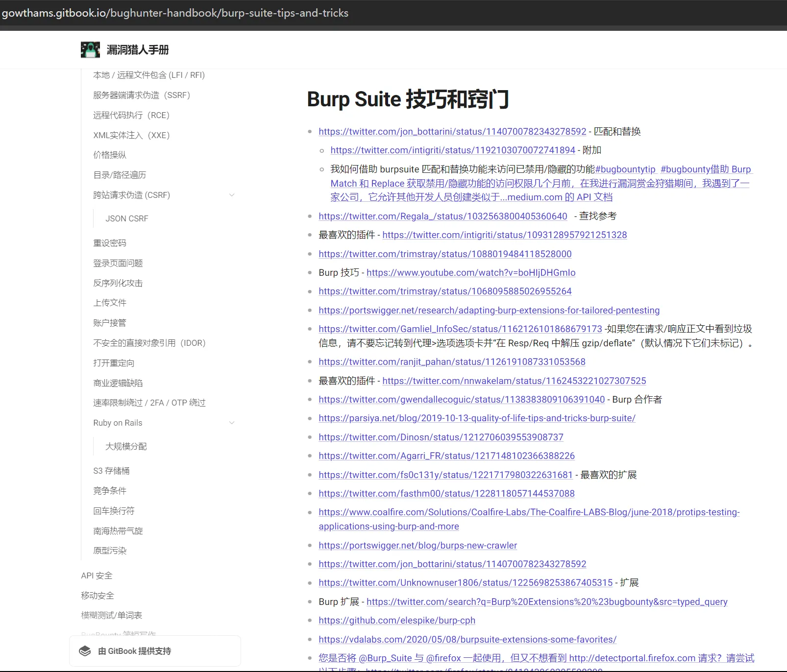The width and height of the screenshot is (787, 672).
Task: Open API 安全 section
Action: coord(97,576)
